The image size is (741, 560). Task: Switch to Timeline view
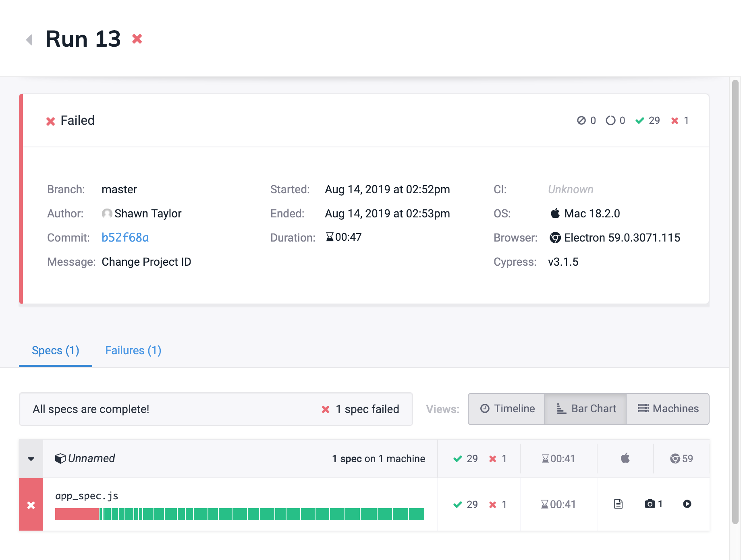click(x=507, y=409)
